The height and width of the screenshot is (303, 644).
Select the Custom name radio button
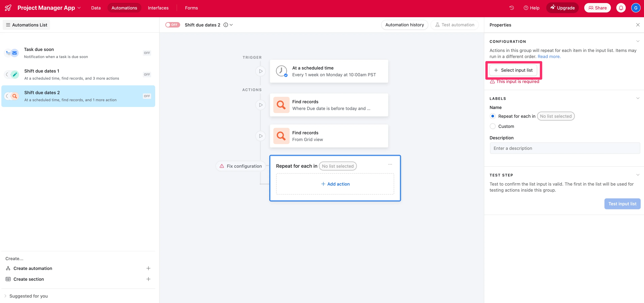point(493,126)
